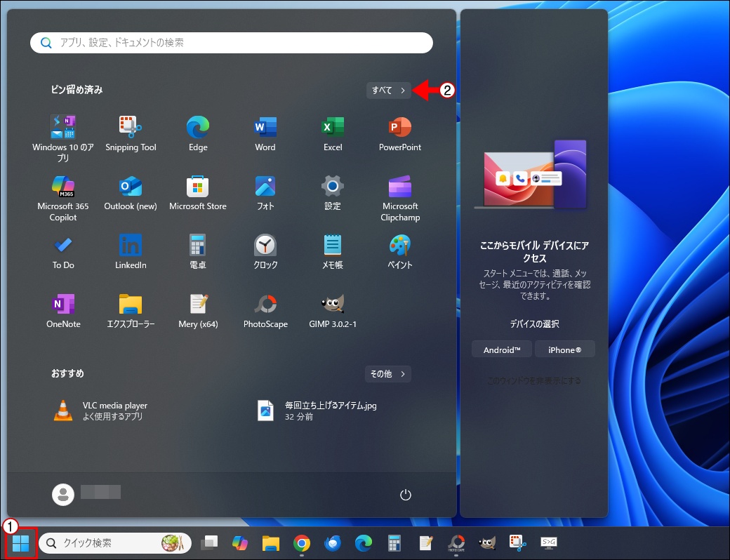
Task: Launch PowerPoint from pinned apps
Action: (x=400, y=133)
